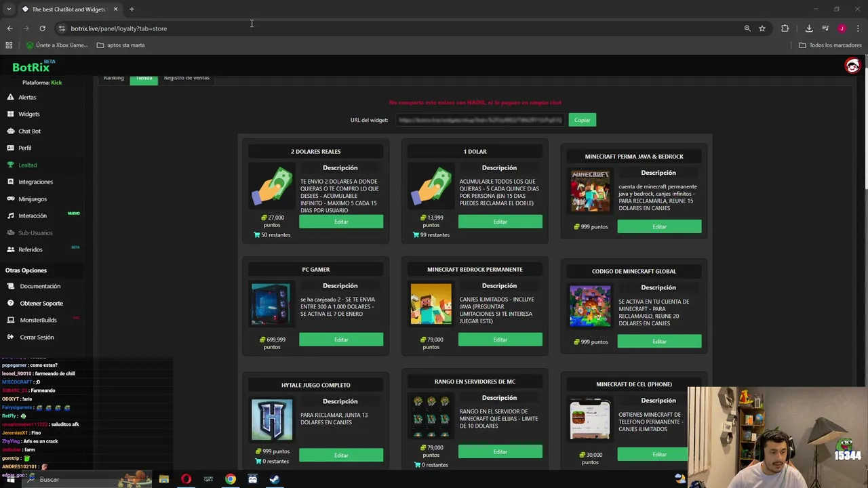868x488 pixels.
Task: Click the 1 DOLAR money image
Action: [431, 186]
